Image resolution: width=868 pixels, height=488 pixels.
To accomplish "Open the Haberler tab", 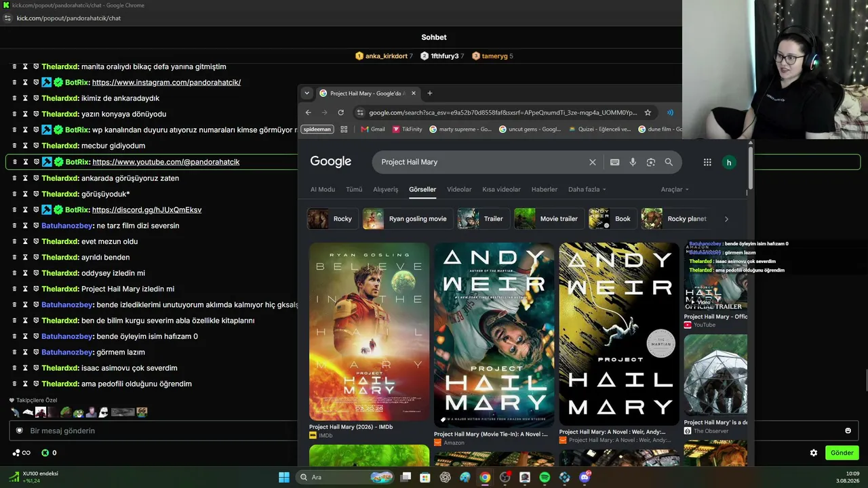I will click(545, 190).
